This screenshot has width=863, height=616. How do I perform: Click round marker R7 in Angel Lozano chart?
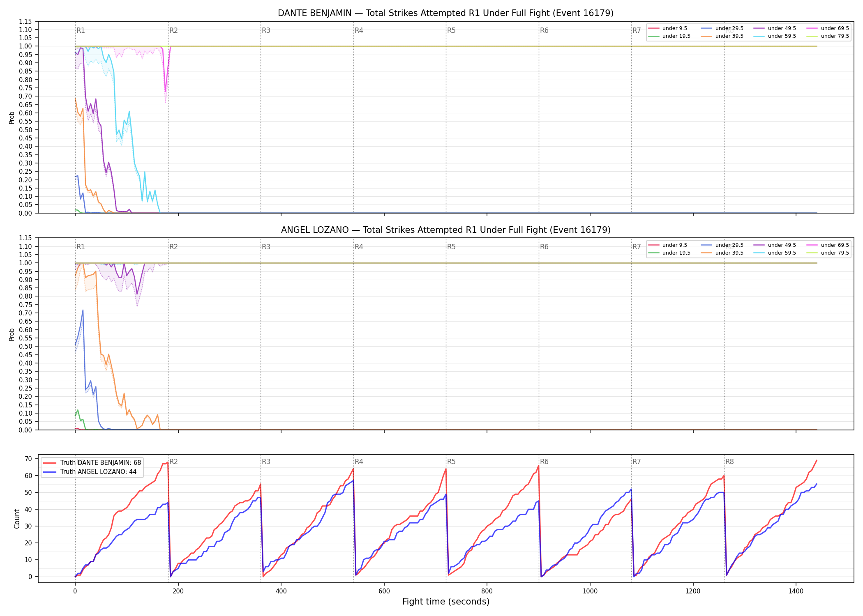pos(637,247)
